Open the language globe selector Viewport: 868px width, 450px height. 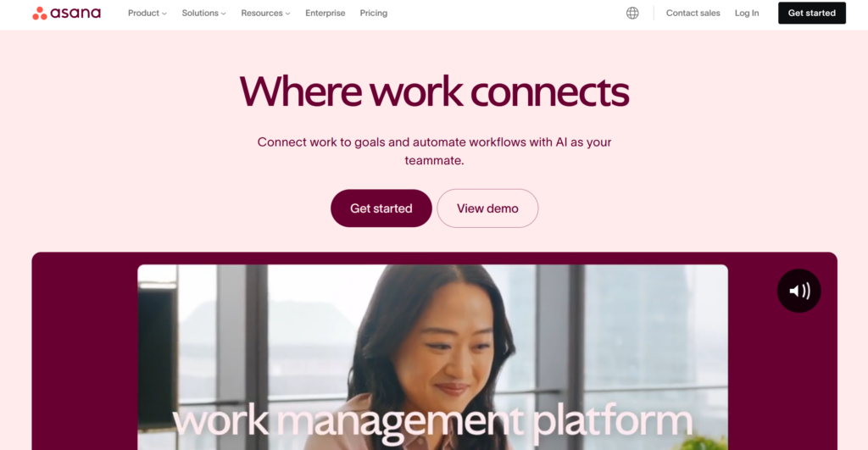coord(632,13)
